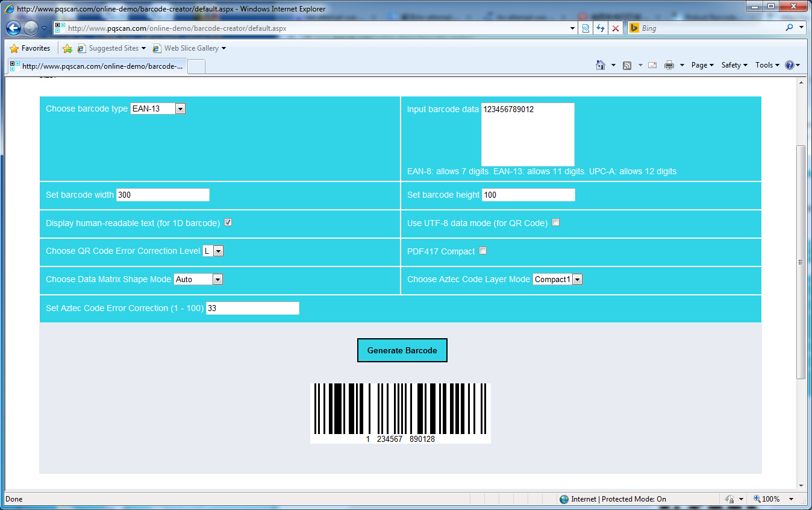Select the pqscan.com browser tab
Image resolution: width=812 pixels, height=510 pixels.
pyautogui.click(x=97, y=66)
